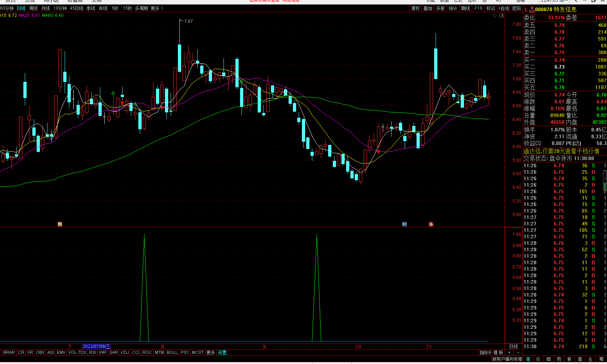Click the 2022/07/06 date marker on the timeline

click(x=96, y=346)
